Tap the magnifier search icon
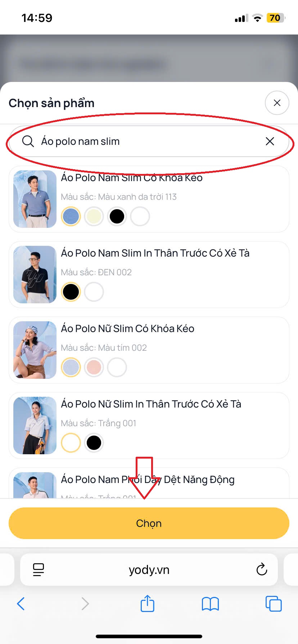The height and width of the screenshot is (644, 298). (28, 141)
